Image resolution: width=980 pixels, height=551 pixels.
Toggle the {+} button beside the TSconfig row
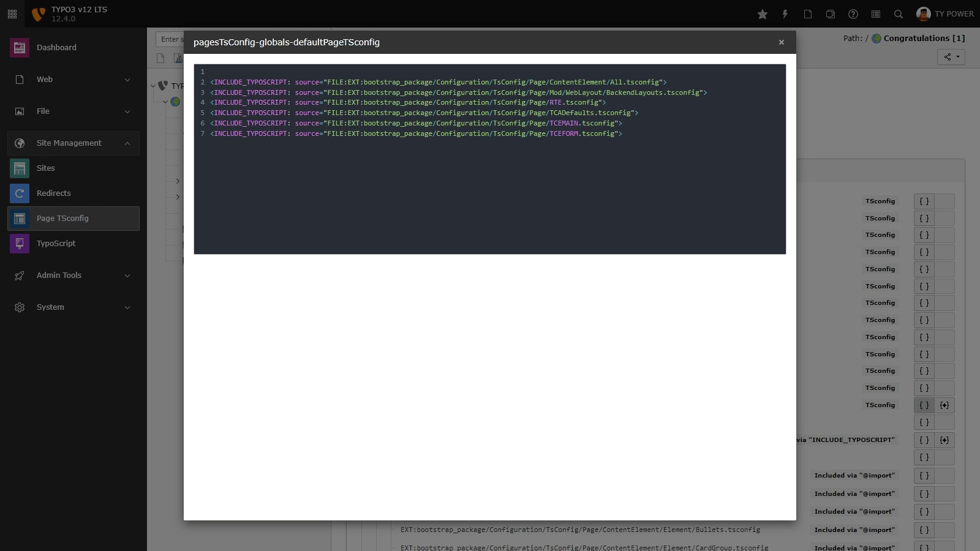pos(944,405)
